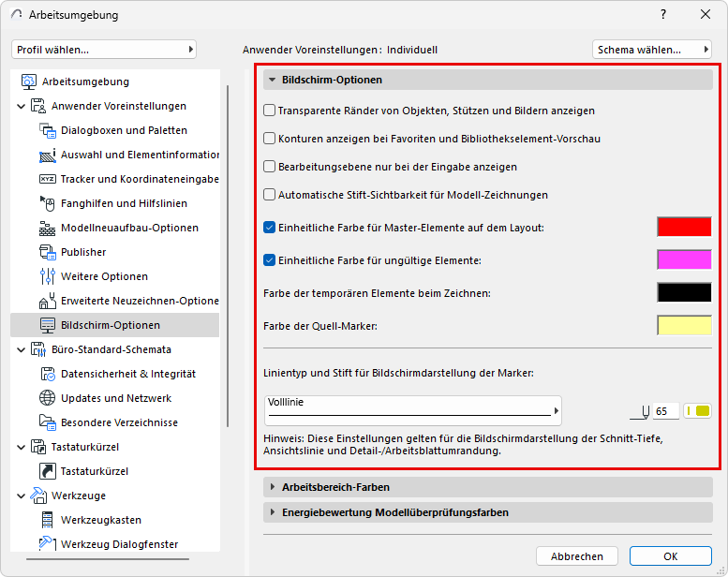Image resolution: width=728 pixels, height=577 pixels.
Task: Click the pen icon beside value 65
Action: click(640, 412)
